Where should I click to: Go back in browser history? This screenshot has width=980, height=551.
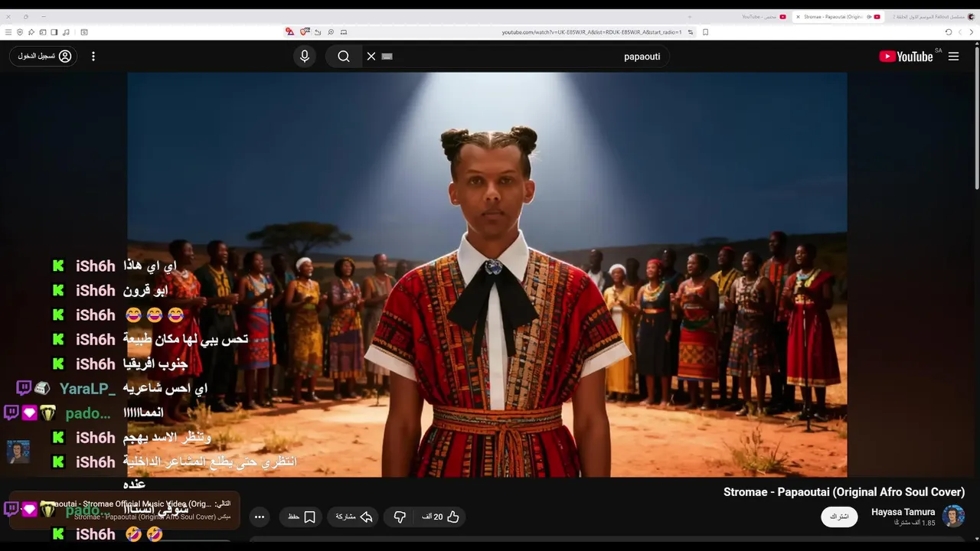[x=972, y=32]
